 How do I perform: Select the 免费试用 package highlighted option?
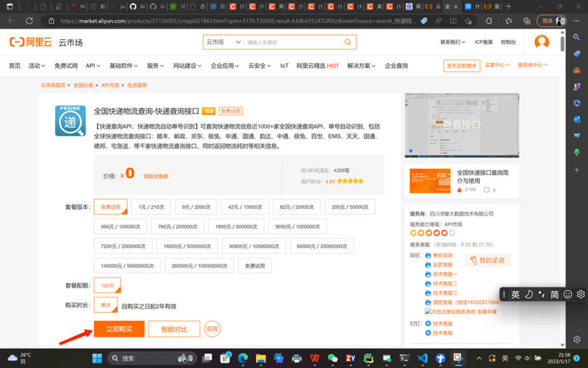(111, 207)
